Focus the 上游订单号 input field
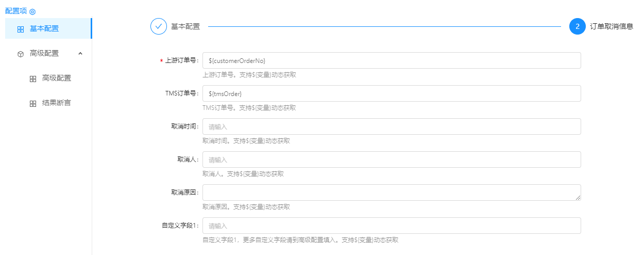Screen dimensions: 644x255 click(392, 60)
